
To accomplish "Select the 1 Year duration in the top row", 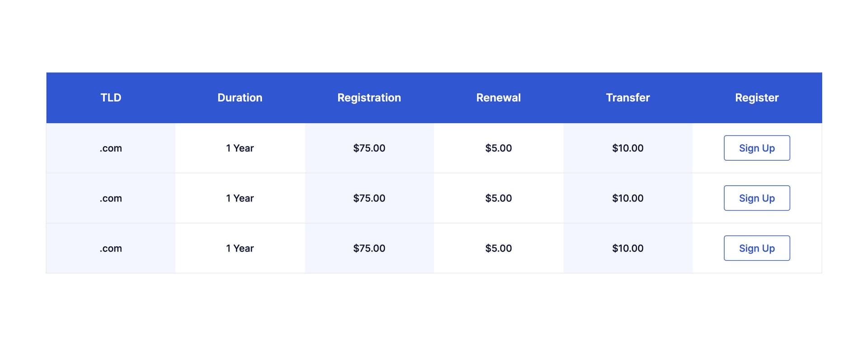I will pos(240,148).
